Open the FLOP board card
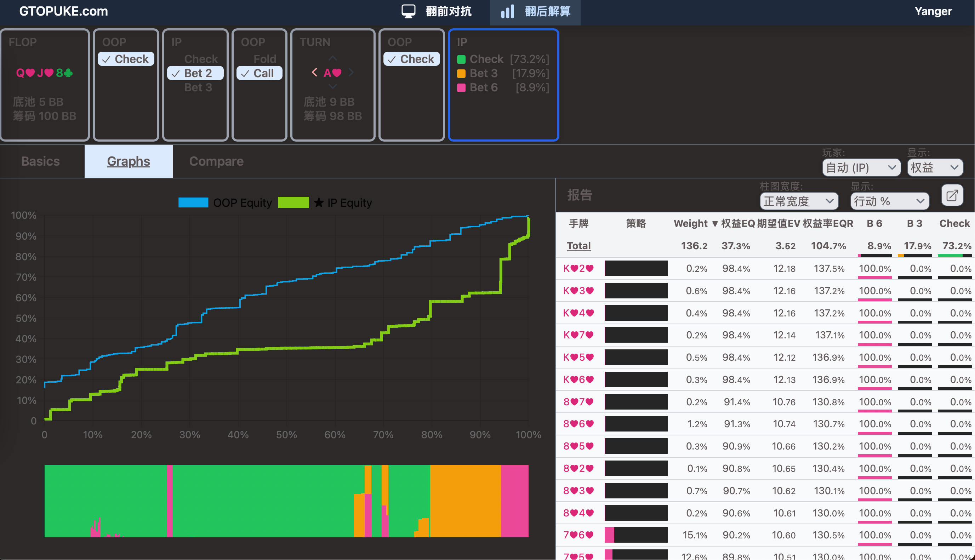 click(45, 85)
